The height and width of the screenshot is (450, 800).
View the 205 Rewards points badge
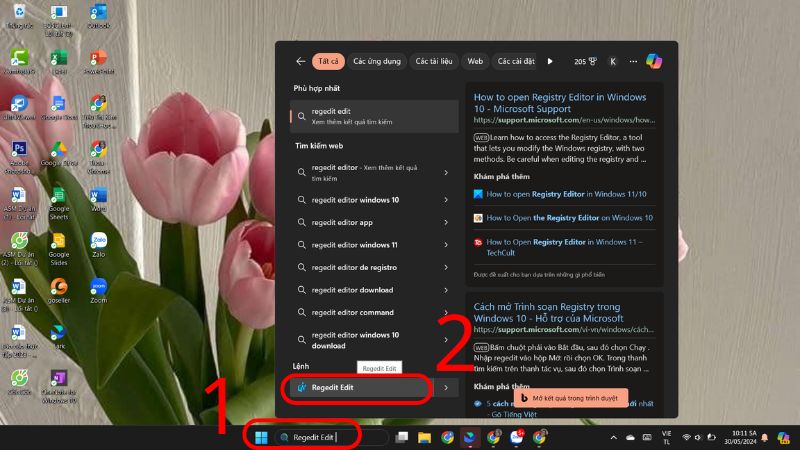point(585,61)
